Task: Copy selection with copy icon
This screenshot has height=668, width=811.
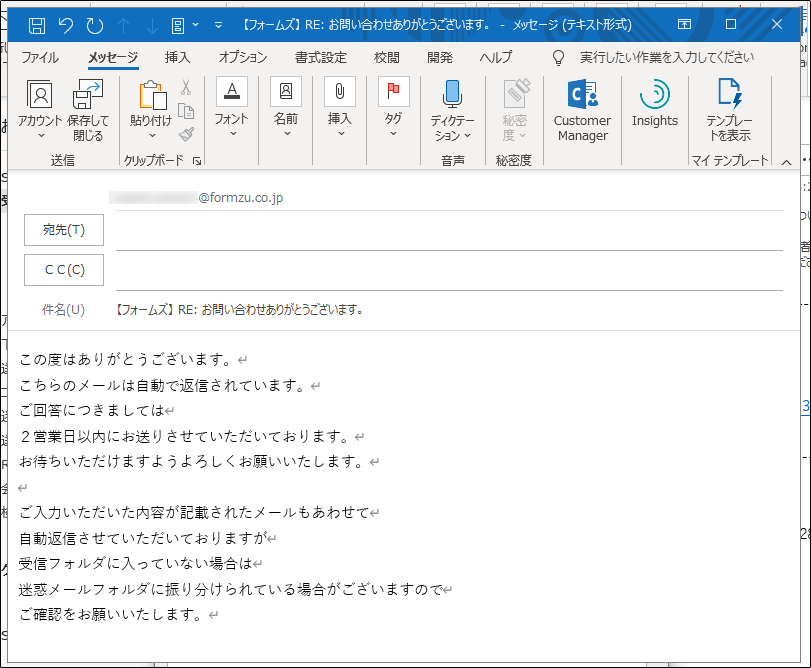Action: (186, 111)
